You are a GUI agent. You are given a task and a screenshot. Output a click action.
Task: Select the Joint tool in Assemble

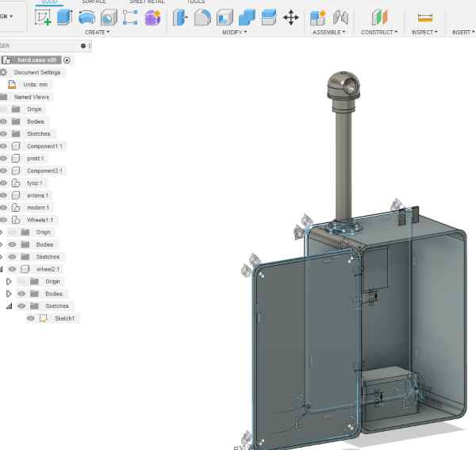[340, 17]
